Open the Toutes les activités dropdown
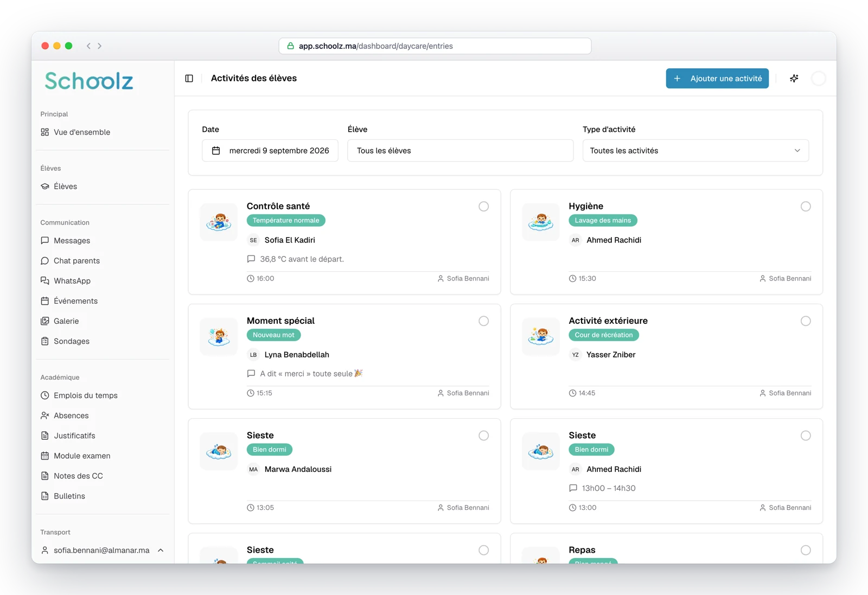Viewport: 868px width, 595px height. click(x=695, y=151)
